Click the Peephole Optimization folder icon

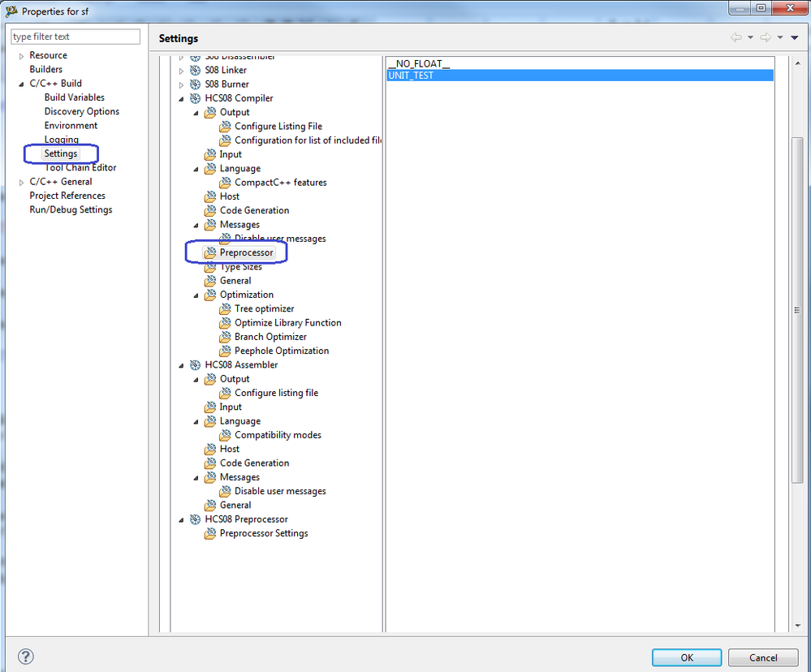225,351
